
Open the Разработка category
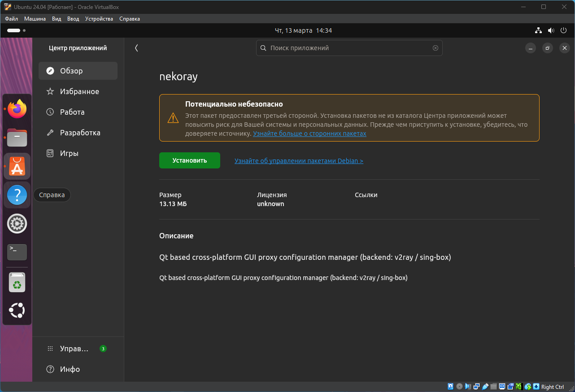pos(78,133)
